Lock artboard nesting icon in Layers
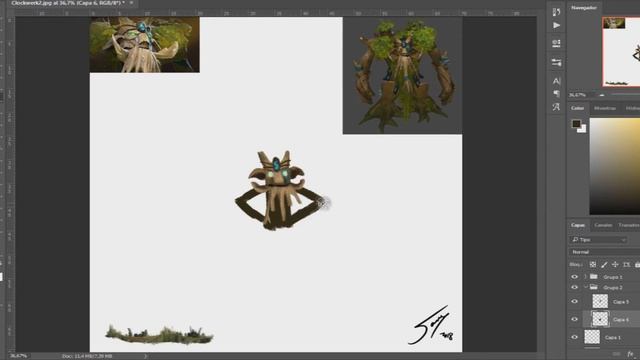This screenshot has height=360, width=640. pos(627,264)
